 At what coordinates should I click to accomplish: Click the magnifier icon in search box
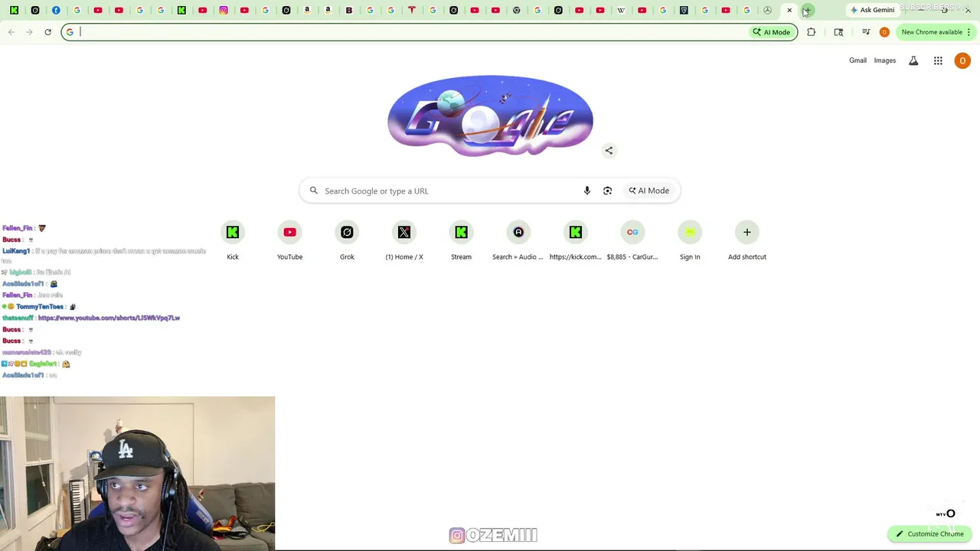(x=314, y=191)
